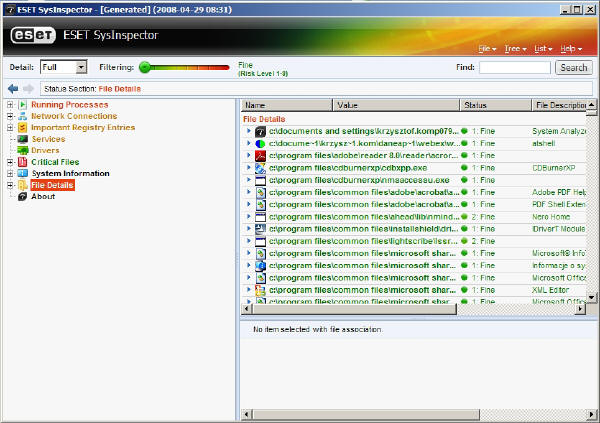Click the cdbxpp.exe file icon
Viewport: 600px width, 423px height.
pyautogui.click(x=260, y=168)
